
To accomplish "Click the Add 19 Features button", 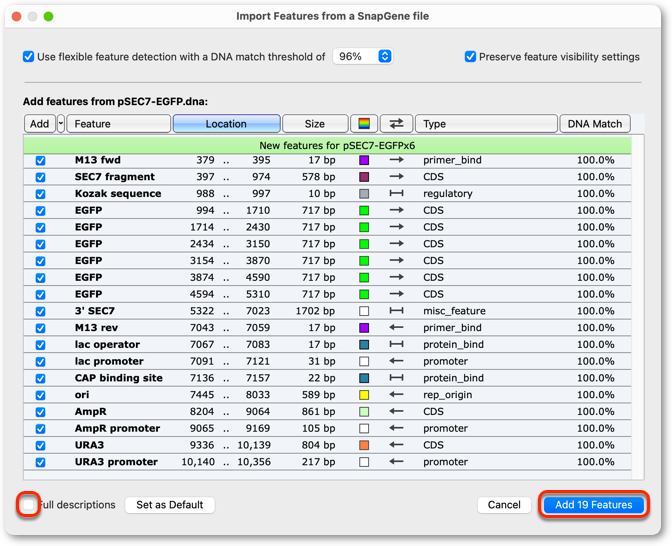I will coord(594,505).
